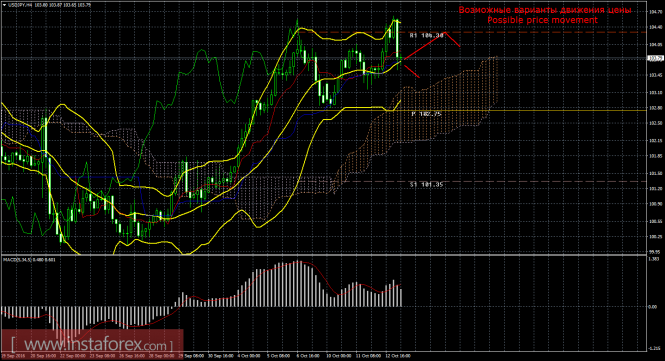Select the 4 Oct 00:00 time marker
Screen dimensions: 665x361
click(x=249, y=356)
